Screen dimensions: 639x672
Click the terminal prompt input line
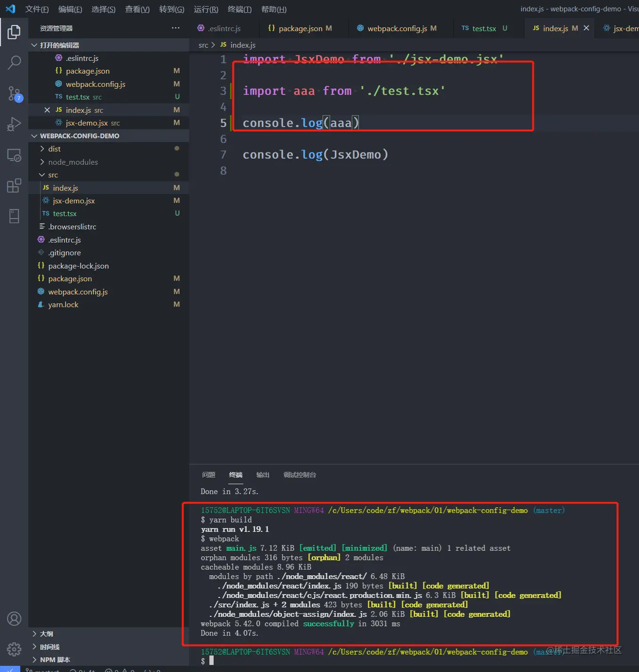tap(211, 661)
